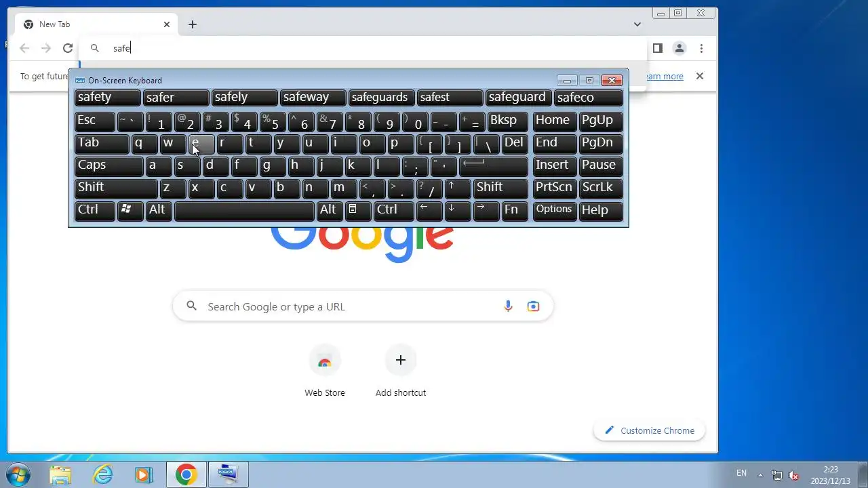The height and width of the screenshot is (488, 868).
Task: Toggle the Fn key
Action: [x=515, y=211]
